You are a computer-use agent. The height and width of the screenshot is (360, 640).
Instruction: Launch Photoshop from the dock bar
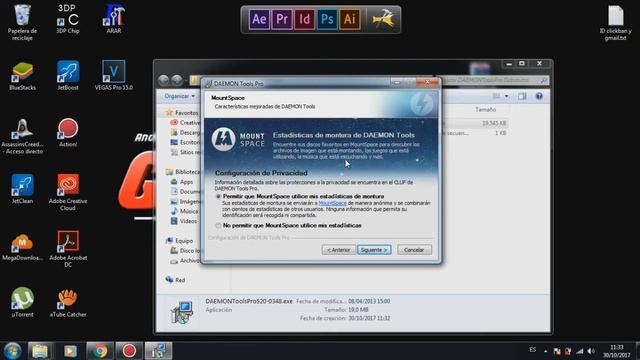327,19
